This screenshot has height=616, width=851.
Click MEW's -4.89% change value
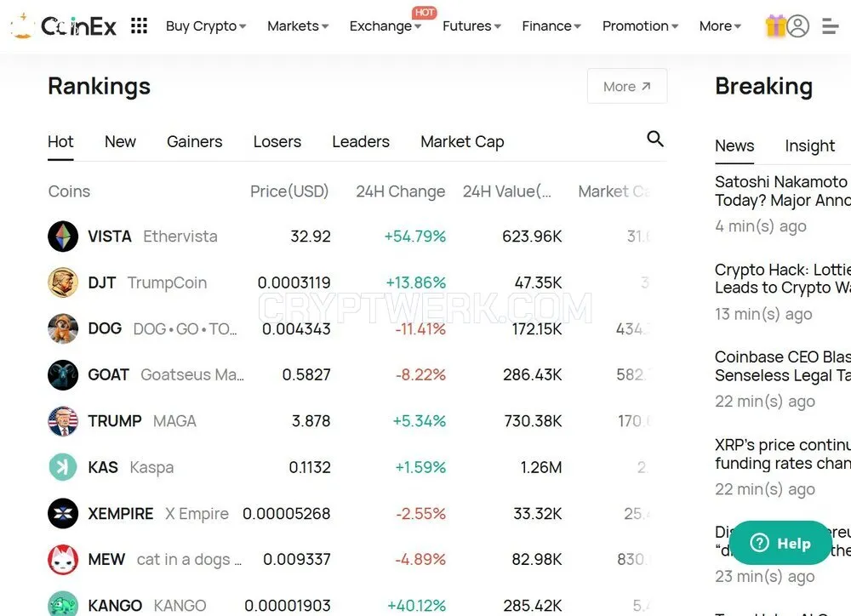pos(420,560)
